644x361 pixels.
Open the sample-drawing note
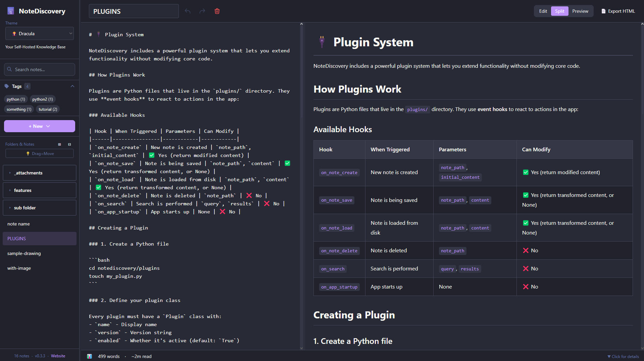pos(40,253)
